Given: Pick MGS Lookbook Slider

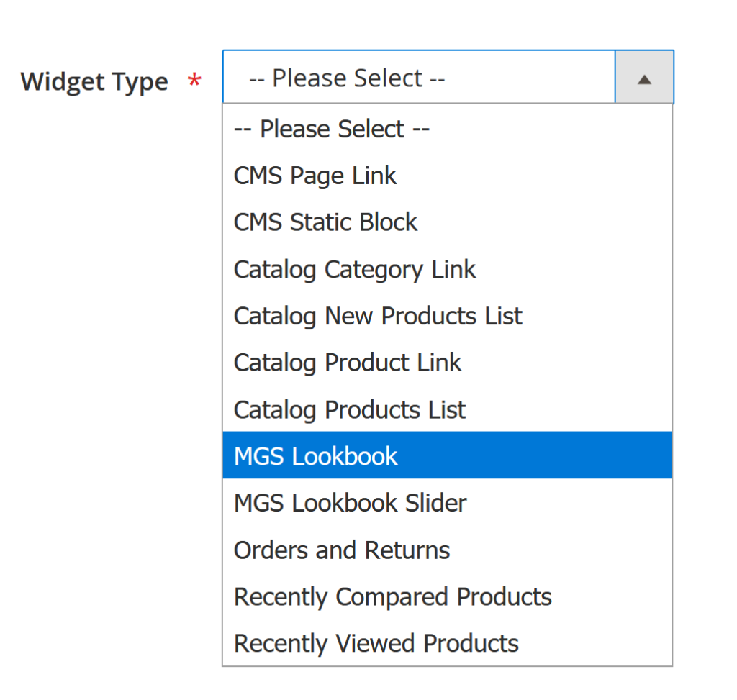Looking at the screenshot, I should tap(350, 503).
